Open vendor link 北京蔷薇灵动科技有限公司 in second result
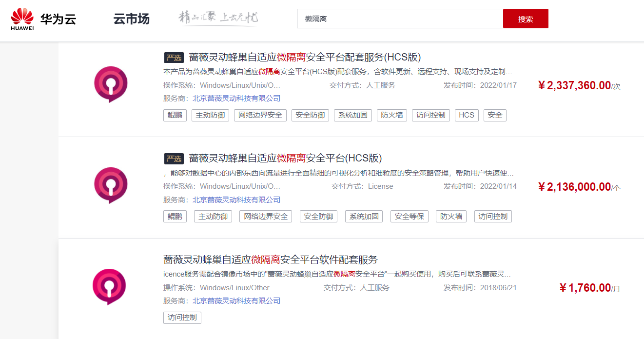The image size is (644, 339). pyautogui.click(x=236, y=200)
